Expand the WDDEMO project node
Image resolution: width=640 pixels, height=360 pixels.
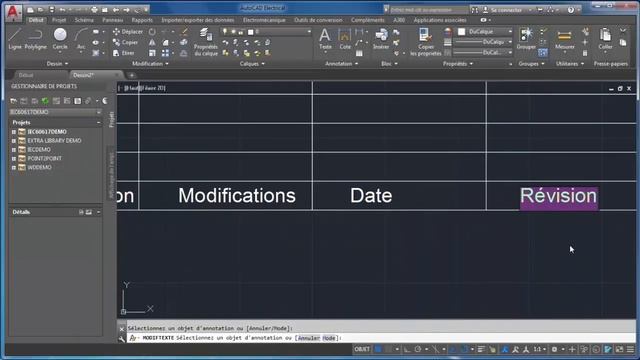(14, 168)
